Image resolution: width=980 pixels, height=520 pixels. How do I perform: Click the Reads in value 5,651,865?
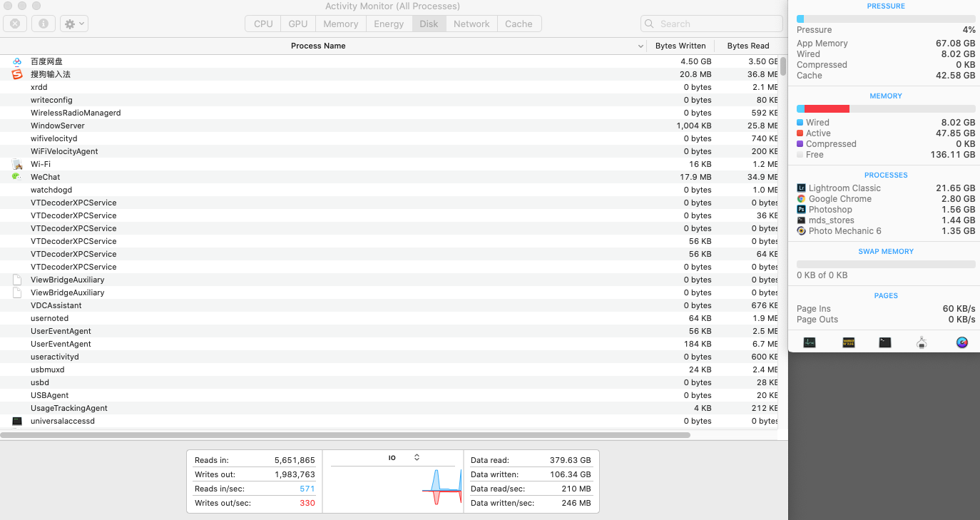295,460
